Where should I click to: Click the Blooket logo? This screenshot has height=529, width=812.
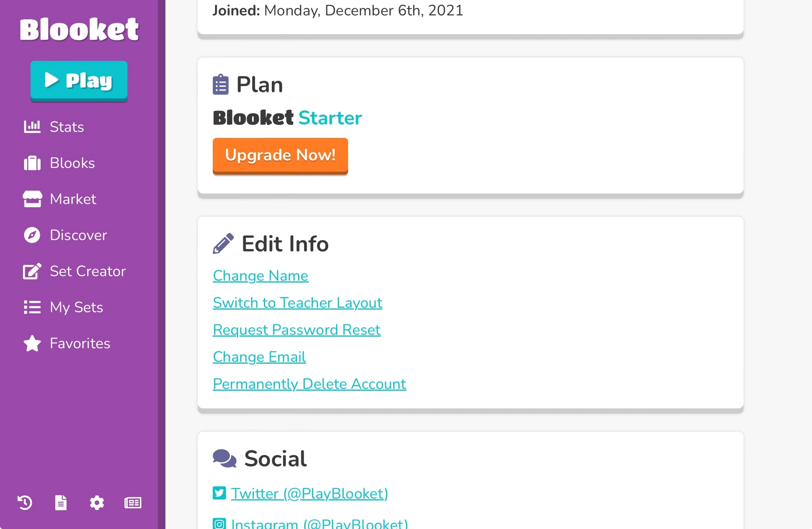79,29
